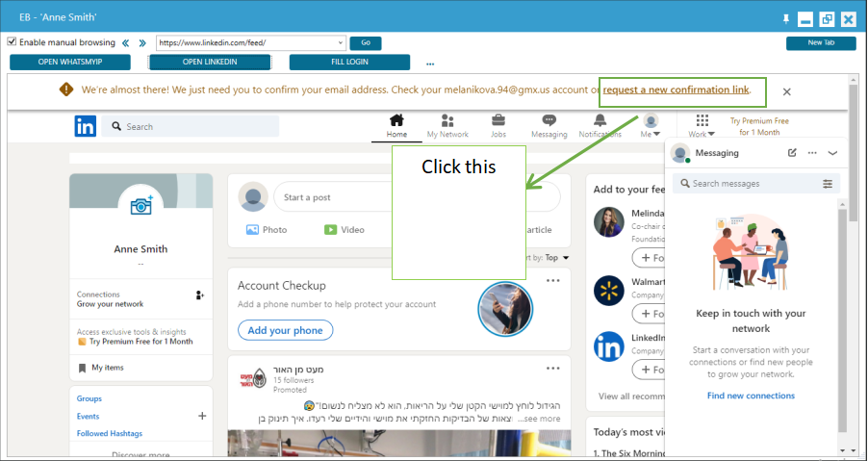Click the plus next to Events
This screenshot has width=868, height=461.
pos(202,416)
